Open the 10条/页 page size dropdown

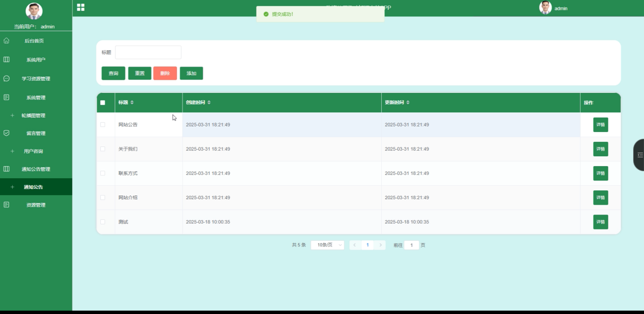click(x=327, y=244)
